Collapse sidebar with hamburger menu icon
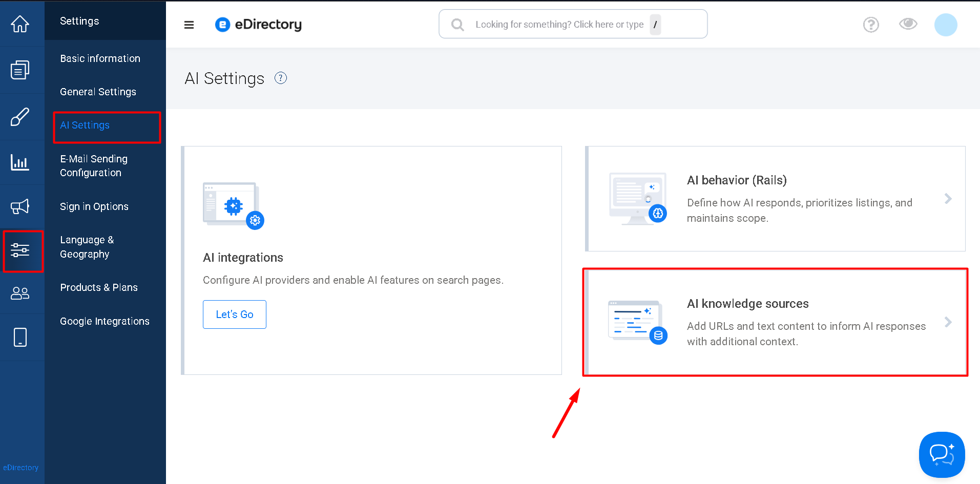The height and width of the screenshot is (484, 980). pos(189,25)
